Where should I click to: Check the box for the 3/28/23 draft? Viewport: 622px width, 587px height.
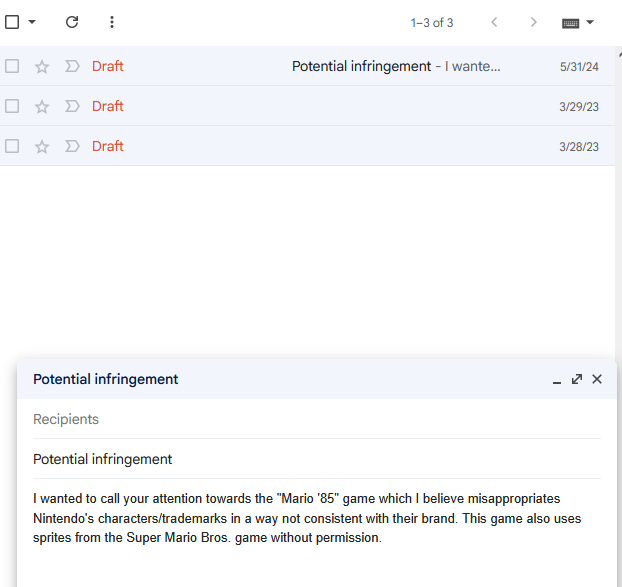coord(12,146)
